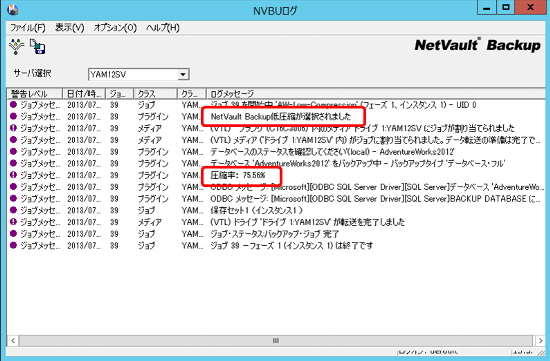Select row 'ジョブ 39 - フェーズ 1 (インスタンス 1) は終了です'
This screenshot has width=550, height=361.
(x=276, y=245)
